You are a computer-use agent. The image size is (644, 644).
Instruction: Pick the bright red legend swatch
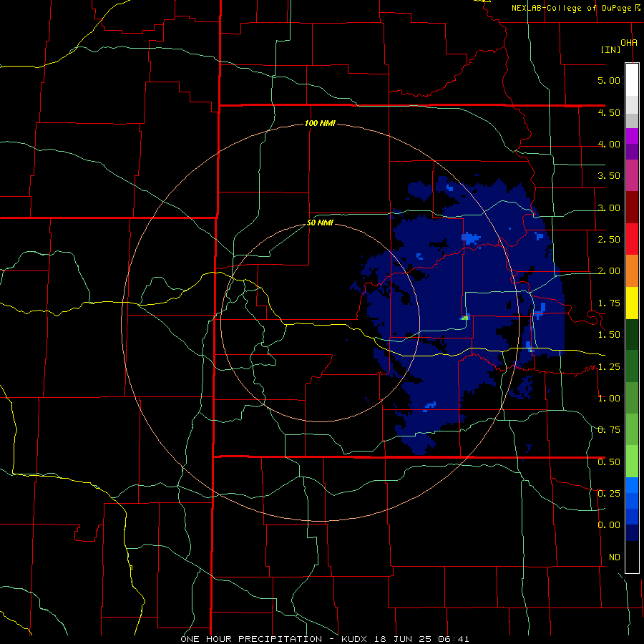click(x=632, y=239)
